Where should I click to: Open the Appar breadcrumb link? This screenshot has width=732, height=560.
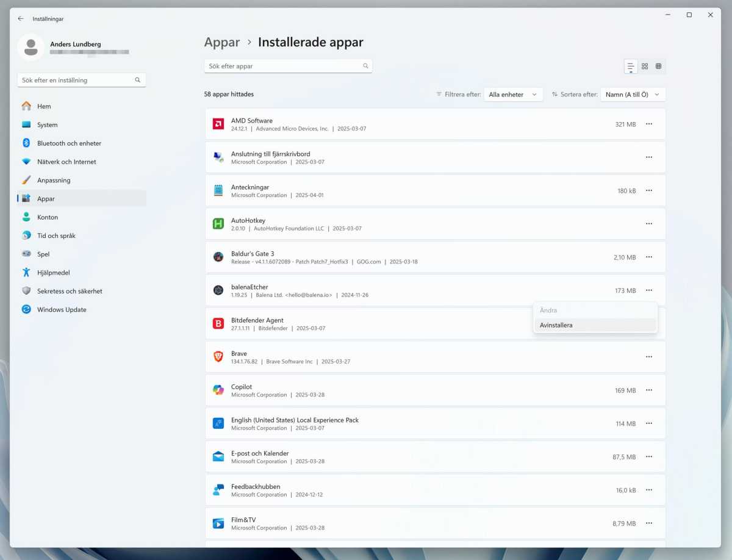221,42
